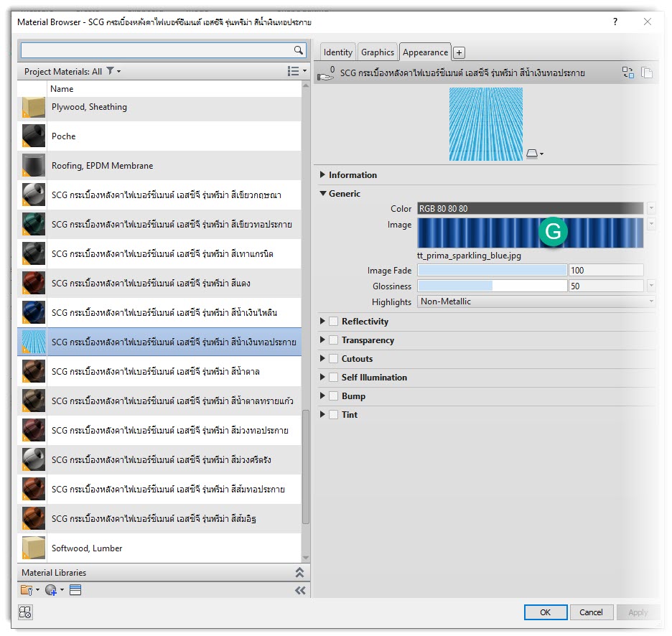672x636 pixels.
Task: Open the asset browser icon
Action: (75, 590)
